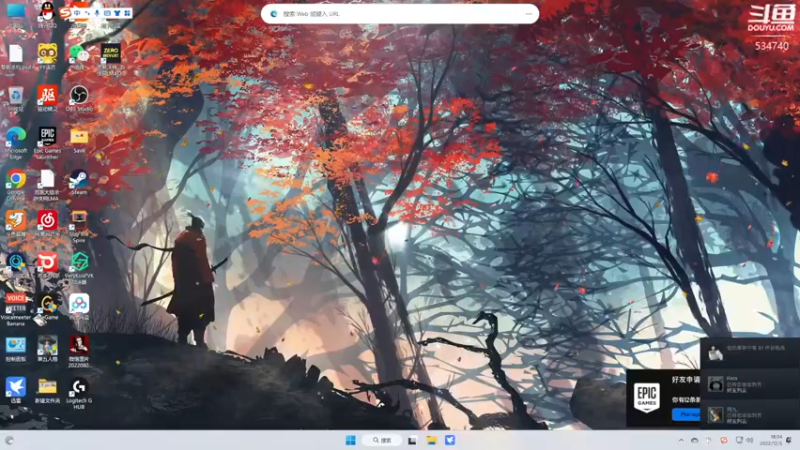
Task: Open the network icon in system tray
Action: point(739,440)
